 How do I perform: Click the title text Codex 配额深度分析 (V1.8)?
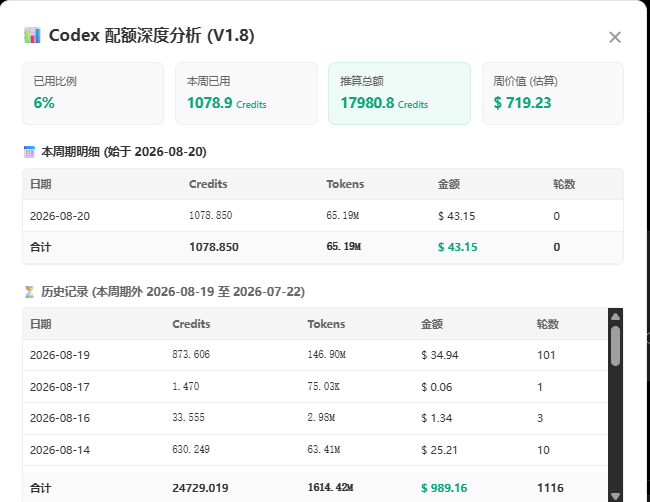pyautogui.click(x=151, y=36)
